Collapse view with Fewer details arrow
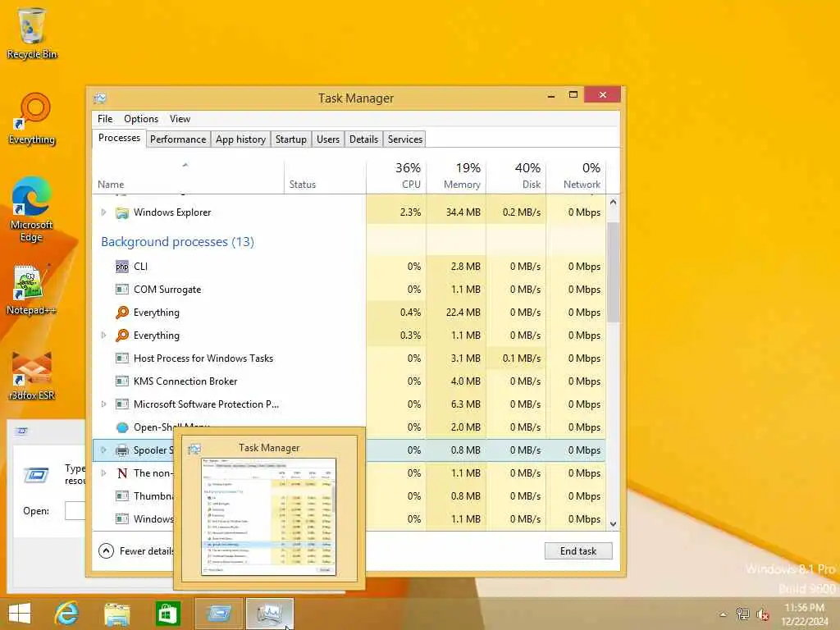The image size is (840, 630). point(106,550)
